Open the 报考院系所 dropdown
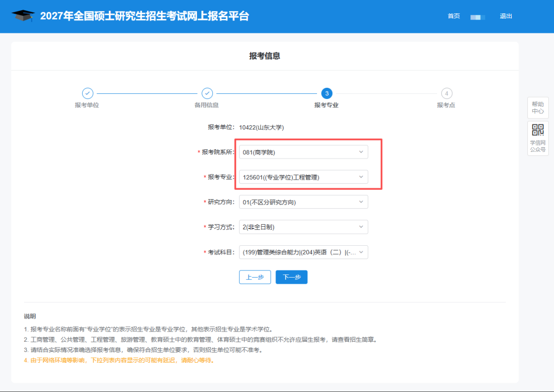Viewport: 554px width, 392px height. (x=304, y=152)
